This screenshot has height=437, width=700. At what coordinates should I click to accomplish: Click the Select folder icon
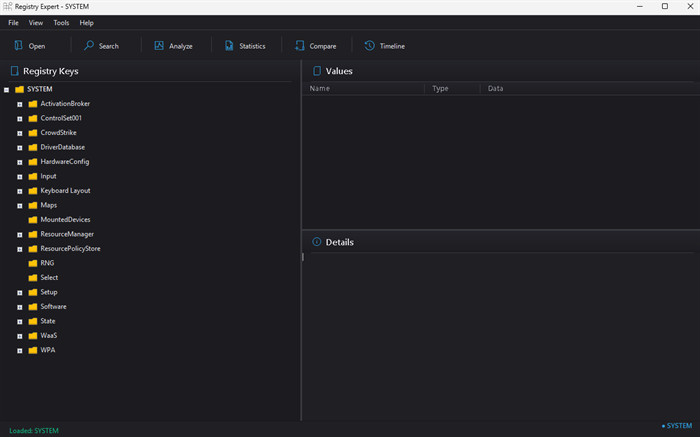(33, 278)
